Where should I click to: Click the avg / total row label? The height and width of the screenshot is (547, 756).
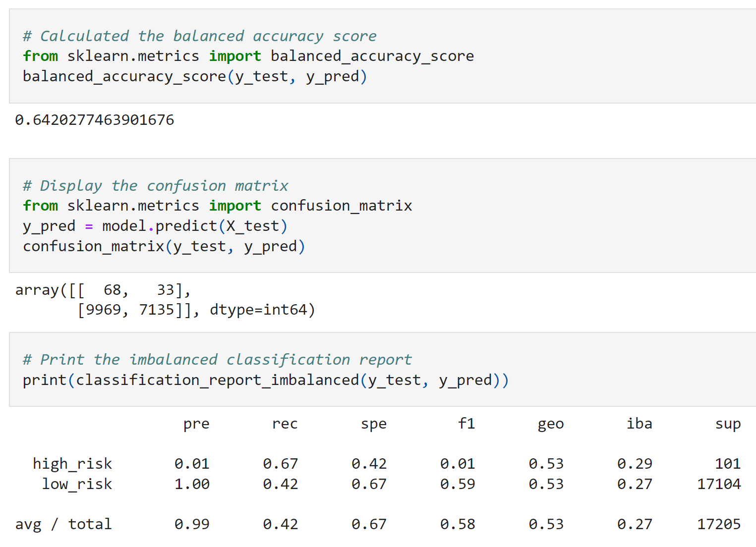point(63,524)
